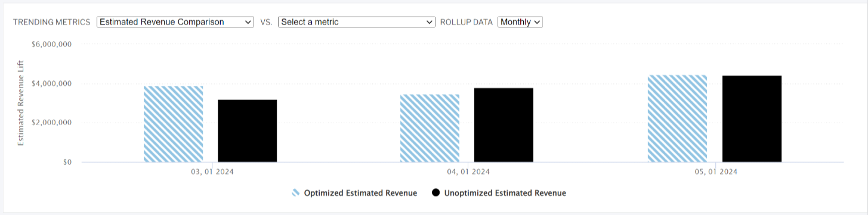This screenshot has width=868, height=215.
Task: Click the ROLLUP DATA label
Action: 467,22
